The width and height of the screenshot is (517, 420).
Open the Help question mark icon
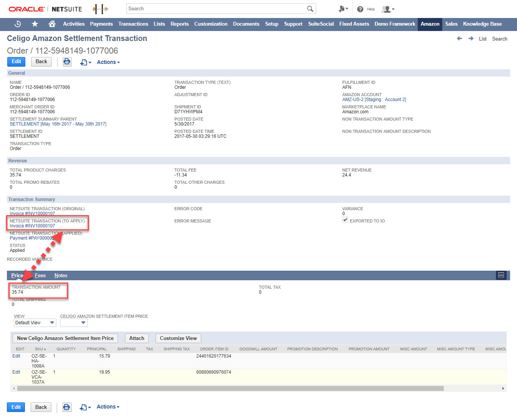tap(360, 9)
